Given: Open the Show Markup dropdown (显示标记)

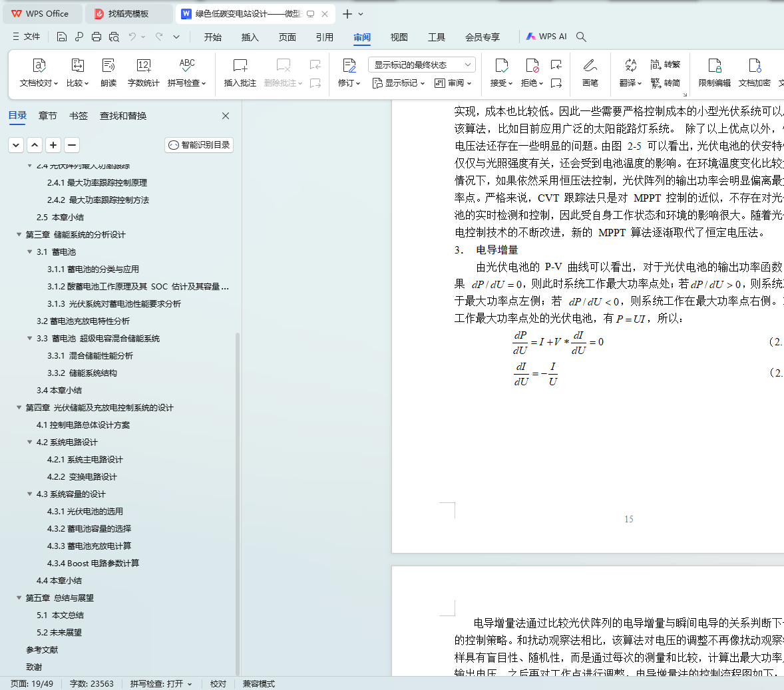Looking at the screenshot, I should pos(399,83).
